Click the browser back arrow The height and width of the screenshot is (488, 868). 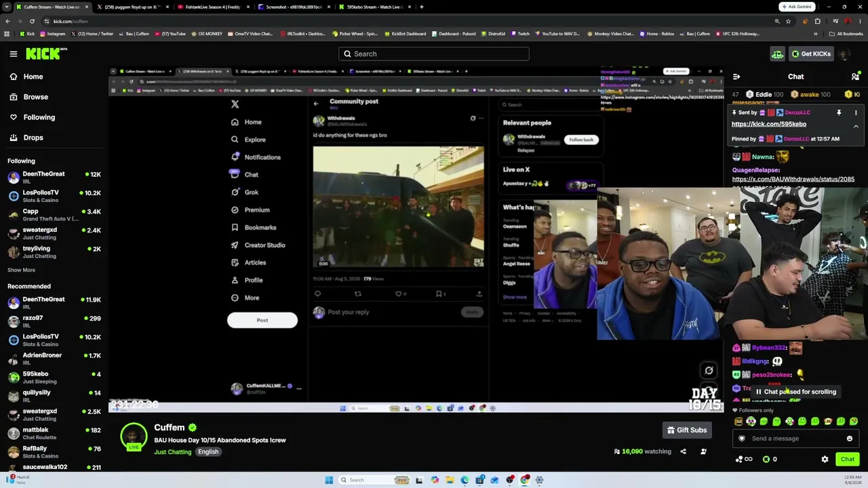[7, 21]
